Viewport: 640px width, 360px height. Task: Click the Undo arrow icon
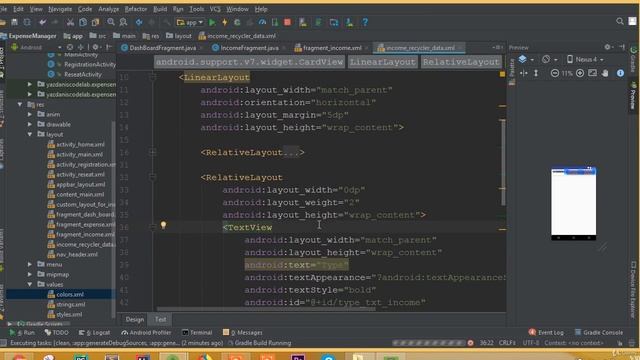[42, 22]
